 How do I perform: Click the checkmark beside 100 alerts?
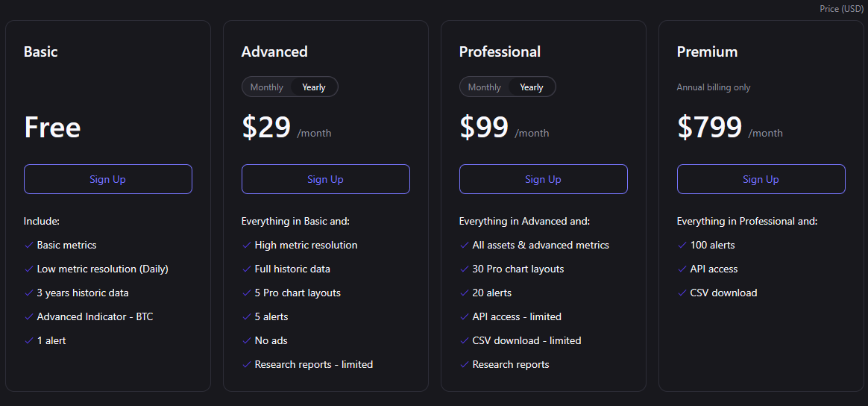(x=682, y=245)
